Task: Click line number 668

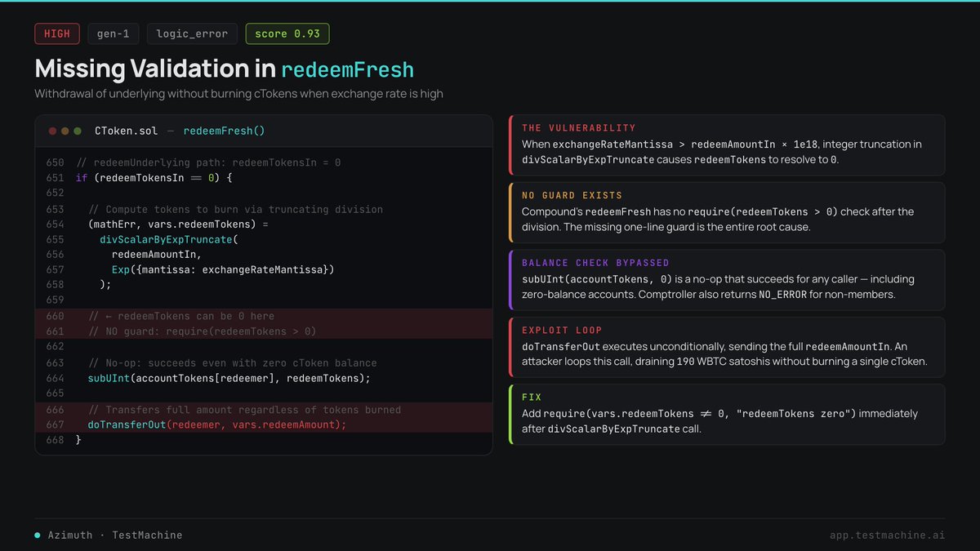Action: point(55,440)
